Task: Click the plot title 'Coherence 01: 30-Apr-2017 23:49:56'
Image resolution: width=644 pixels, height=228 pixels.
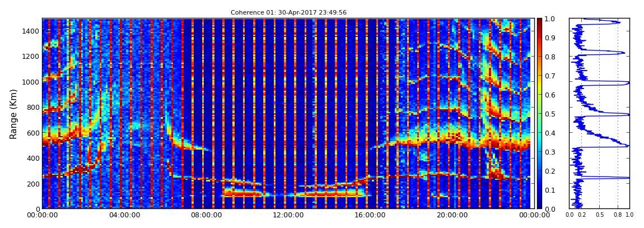Action: click(288, 13)
